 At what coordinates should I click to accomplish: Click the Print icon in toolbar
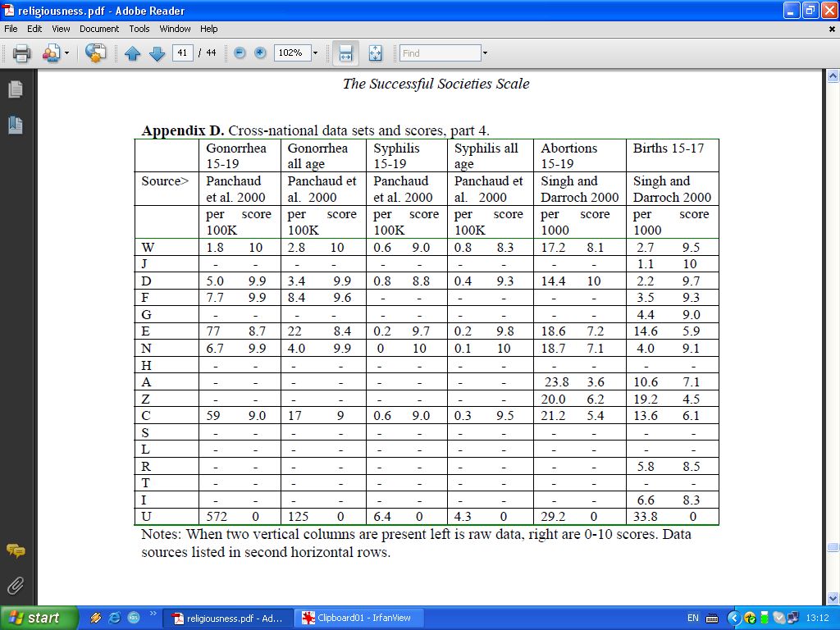(x=21, y=53)
